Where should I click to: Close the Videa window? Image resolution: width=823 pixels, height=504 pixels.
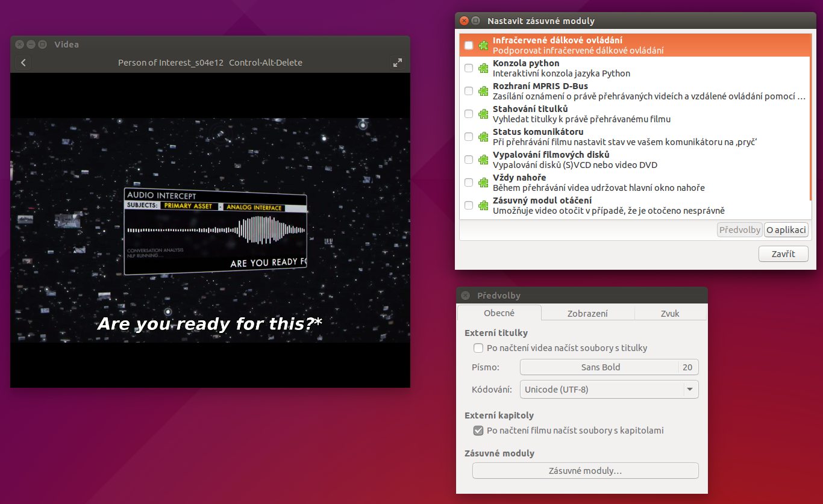[20, 45]
